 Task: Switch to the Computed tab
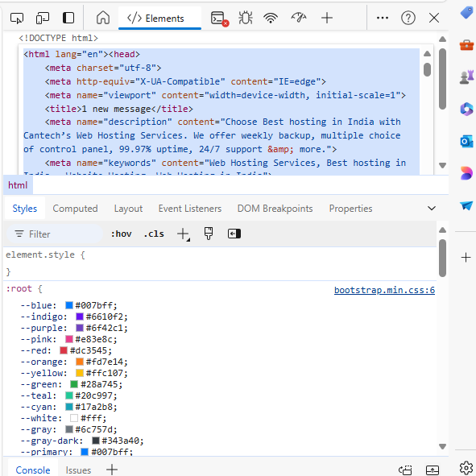(75, 209)
